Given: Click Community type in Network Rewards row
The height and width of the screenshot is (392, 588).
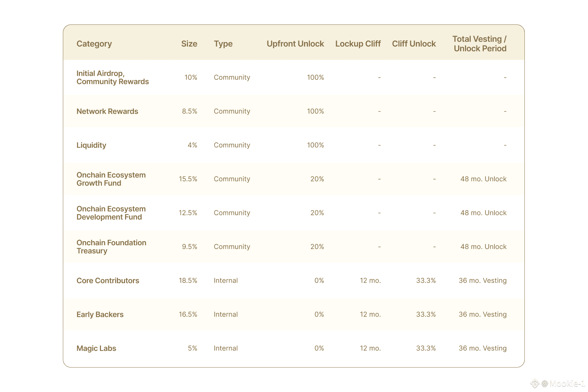Looking at the screenshot, I should pyautogui.click(x=232, y=111).
